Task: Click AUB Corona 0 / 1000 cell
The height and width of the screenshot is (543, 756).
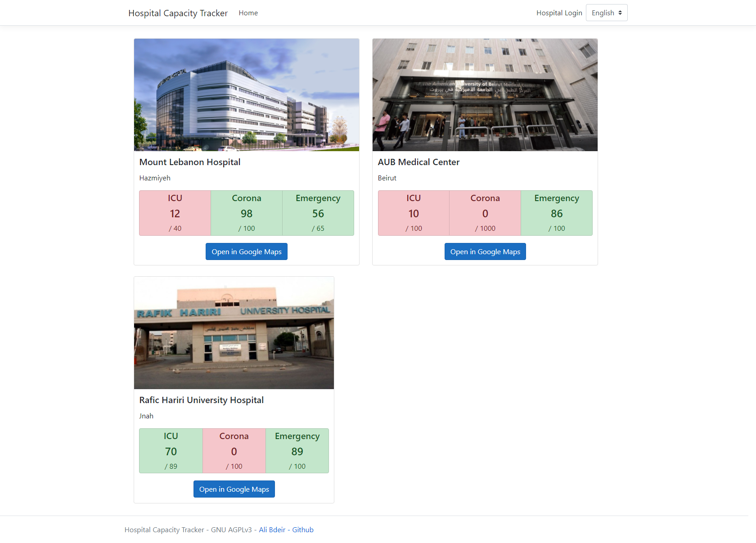Action: coord(485,213)
